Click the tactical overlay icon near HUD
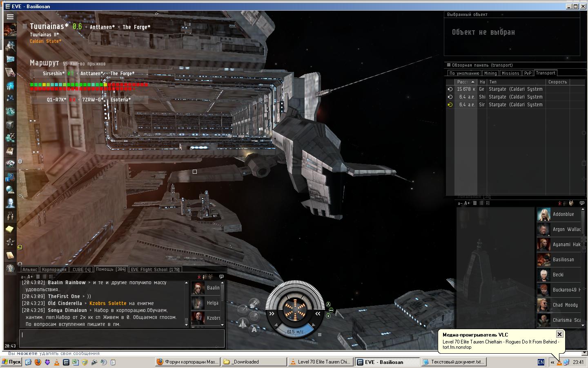 243,310
